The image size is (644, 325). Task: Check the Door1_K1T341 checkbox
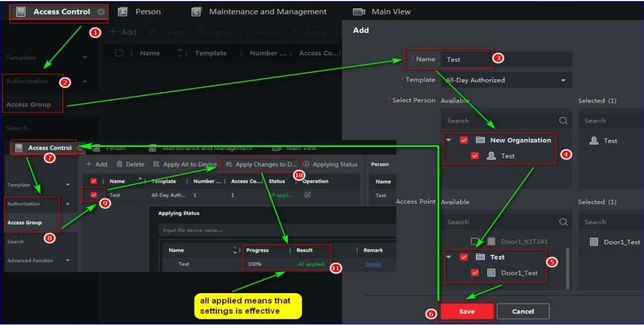point(474,241)
